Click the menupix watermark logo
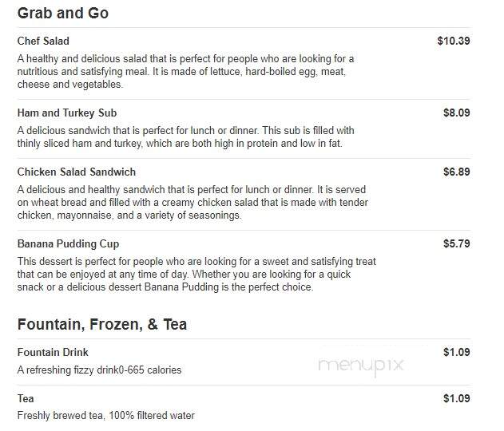 (361, 366)
